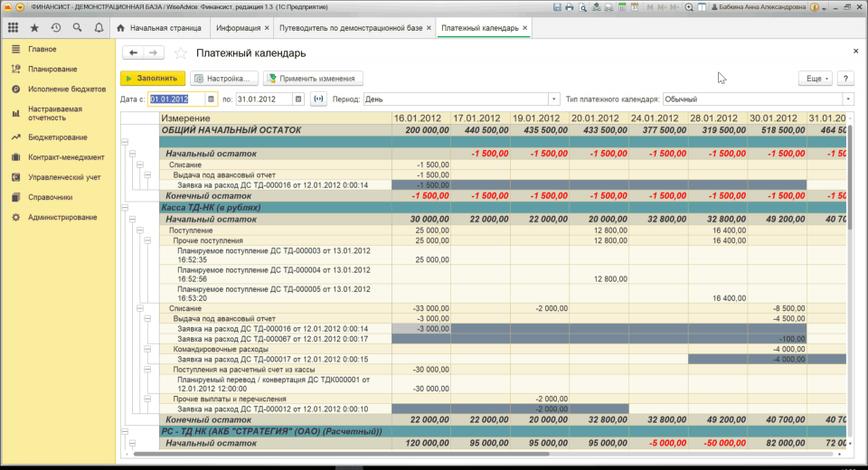Collapse the Касса ТД-НК (в рублях) group

(x=125, y=208)
